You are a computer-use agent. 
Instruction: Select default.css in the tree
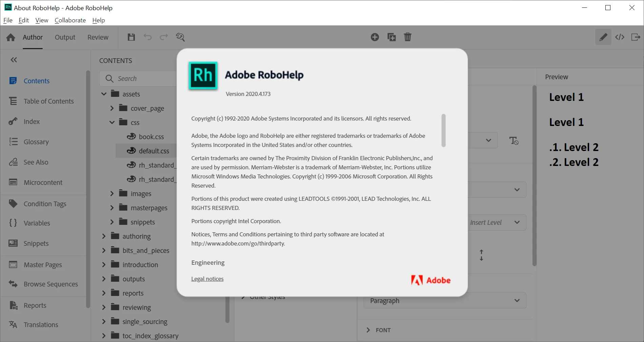[x=154, y=151]
